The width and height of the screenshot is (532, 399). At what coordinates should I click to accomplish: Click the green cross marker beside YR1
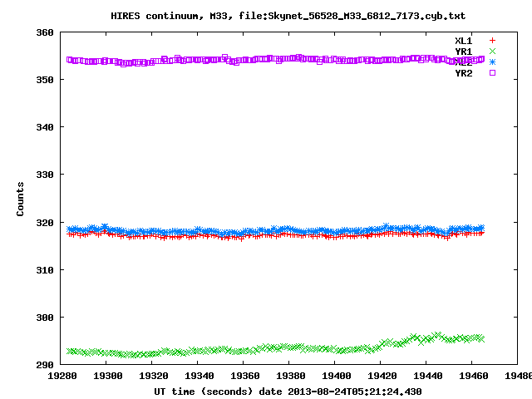click(492, 52)
